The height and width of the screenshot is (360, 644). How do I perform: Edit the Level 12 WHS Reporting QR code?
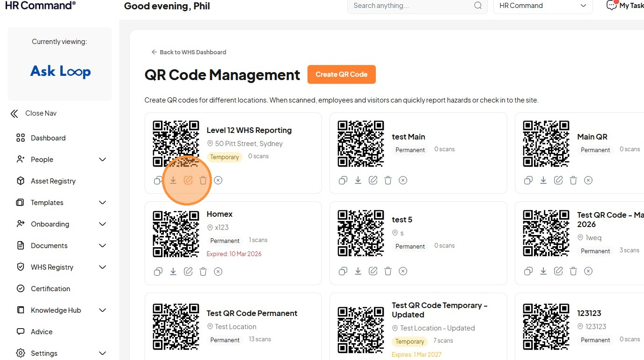tap(188, 180)
